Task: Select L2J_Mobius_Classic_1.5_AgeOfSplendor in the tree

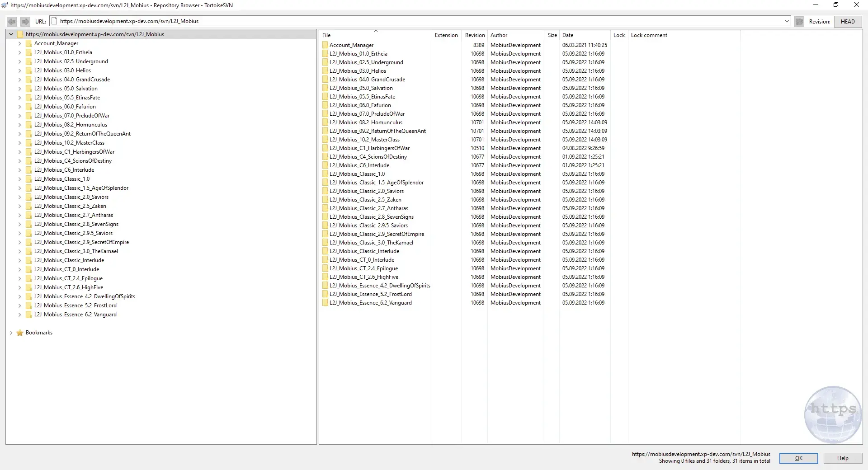Action: pos(81,188)
